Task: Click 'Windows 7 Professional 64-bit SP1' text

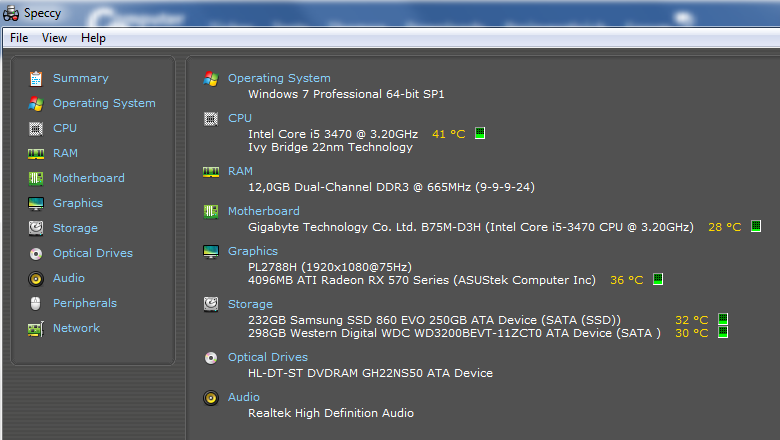Action: pyautogui.click(x=346, y=94)
